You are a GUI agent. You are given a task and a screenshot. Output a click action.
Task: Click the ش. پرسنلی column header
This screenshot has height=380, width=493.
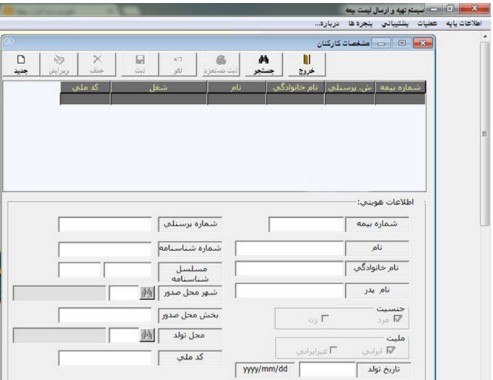(x=350, y=87)
